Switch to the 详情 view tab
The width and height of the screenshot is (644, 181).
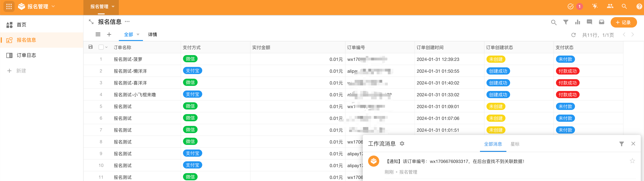pos(152,34)
